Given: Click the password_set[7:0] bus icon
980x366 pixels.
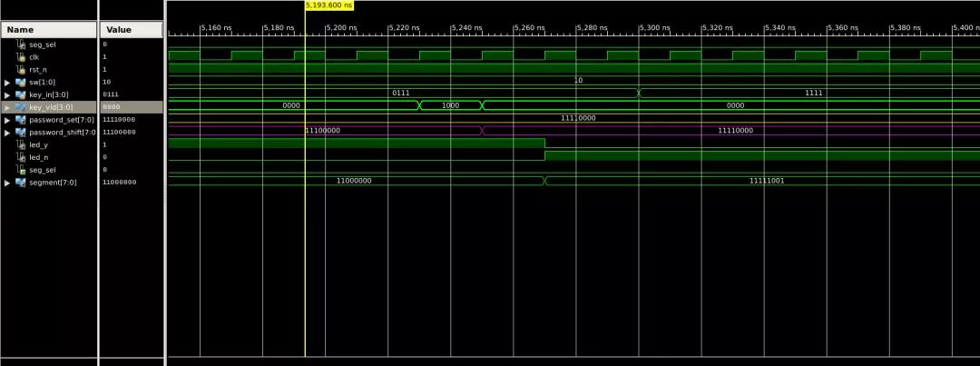Looking at the screenshot, I should (21, 120).
